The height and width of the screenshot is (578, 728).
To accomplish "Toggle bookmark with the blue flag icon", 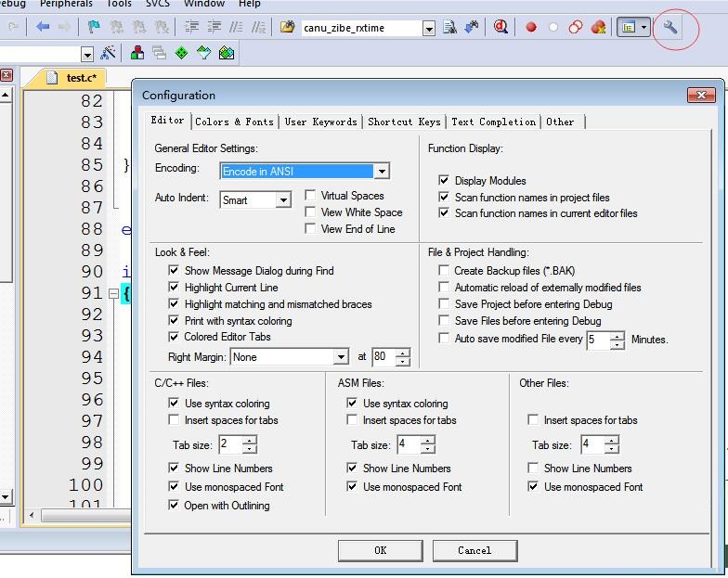I will 95,28.
